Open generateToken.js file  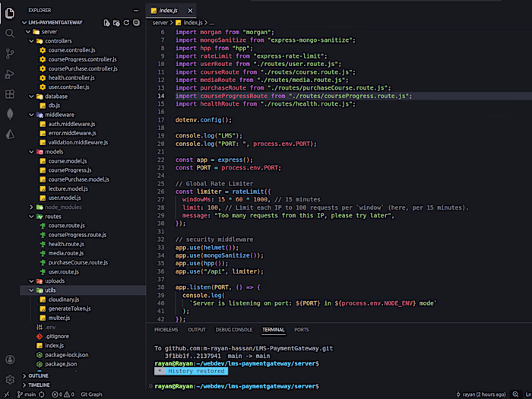pyautogui.click(x=70, y=309)
